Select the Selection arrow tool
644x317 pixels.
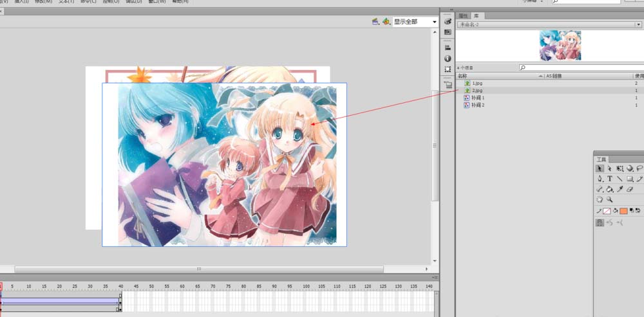[600, 168]
